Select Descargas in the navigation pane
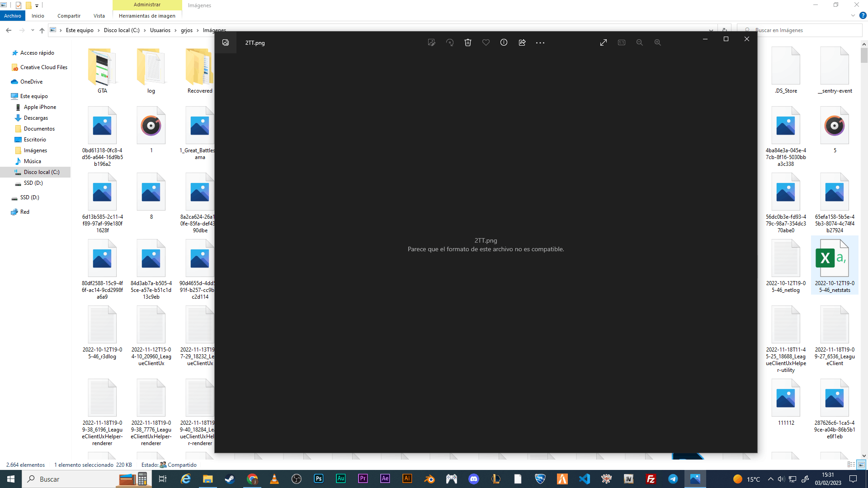Viewport: 868px width, 488px height. pos(36,118)
